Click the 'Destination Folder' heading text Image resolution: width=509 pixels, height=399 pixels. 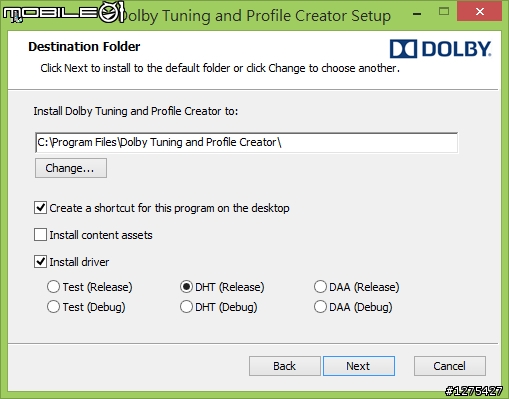coord(84,47)
